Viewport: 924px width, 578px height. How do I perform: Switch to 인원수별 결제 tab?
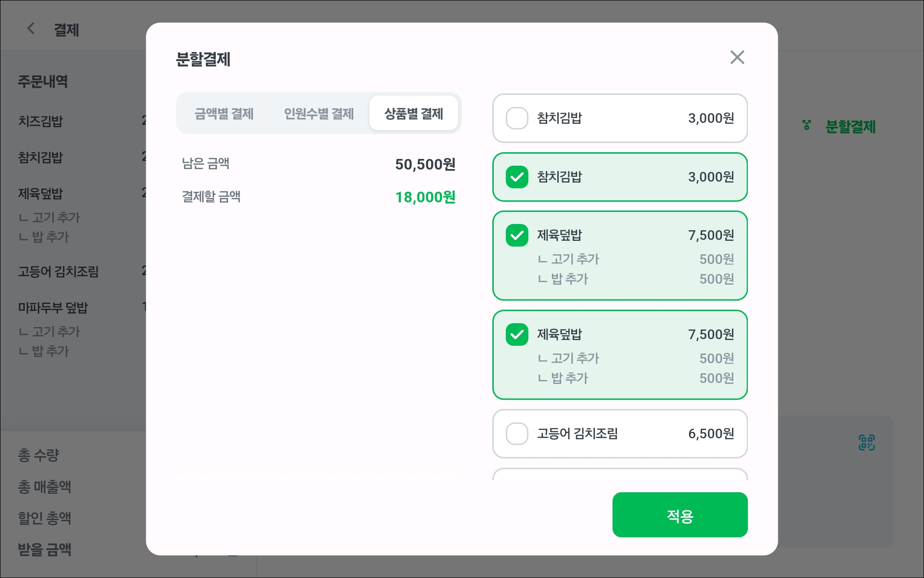pos(319,114)
